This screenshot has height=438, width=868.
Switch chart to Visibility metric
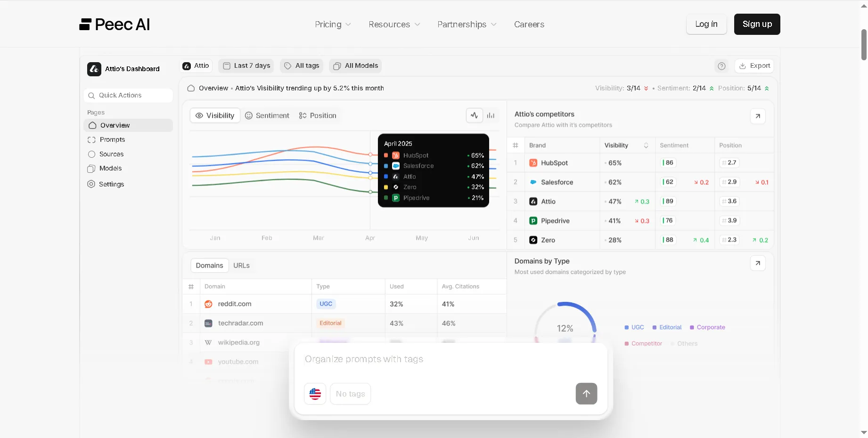[x=215, y=115]
